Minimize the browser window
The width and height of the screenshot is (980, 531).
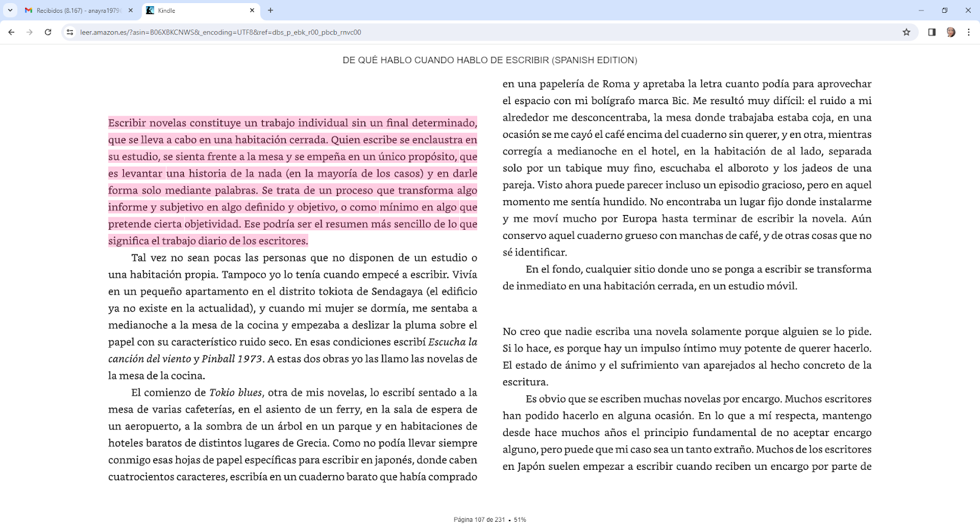point(921,10)
